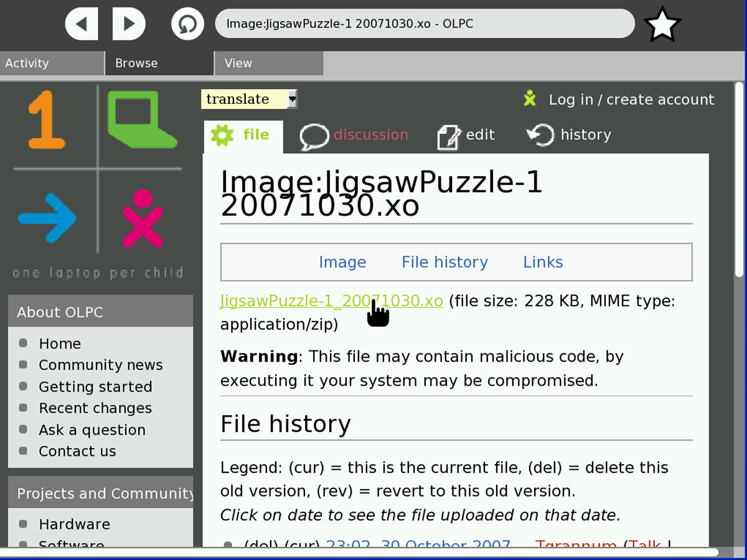The height and width of the screenshot is (560, 747).
Task: Click Log in / create account
Action: 631,100
